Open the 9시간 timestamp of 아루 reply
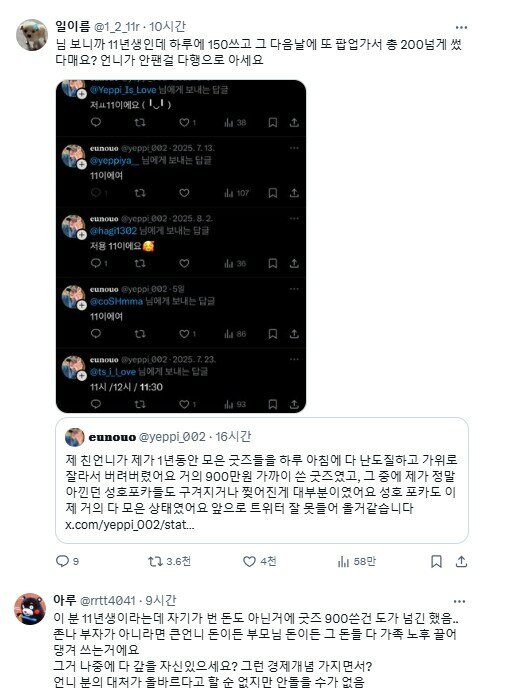This screenshot has width=507, height=692. click(161, 601)
